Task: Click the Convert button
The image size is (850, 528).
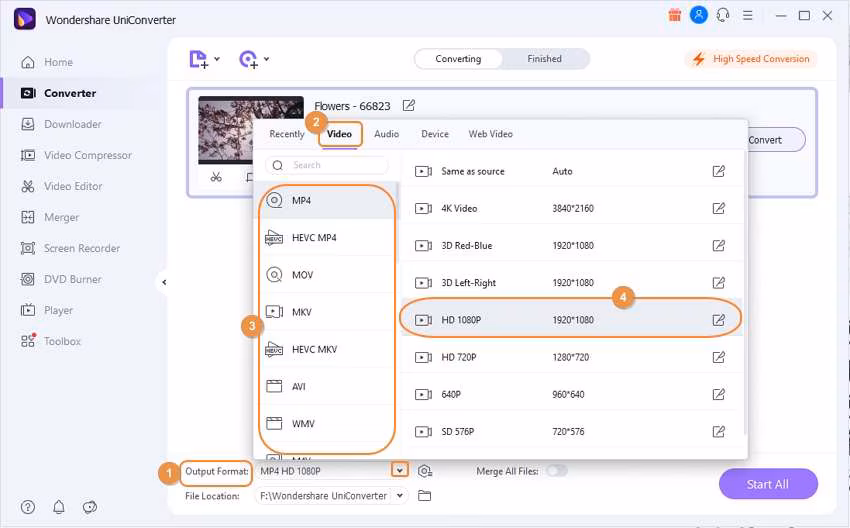Action: (x=775, y=140)
